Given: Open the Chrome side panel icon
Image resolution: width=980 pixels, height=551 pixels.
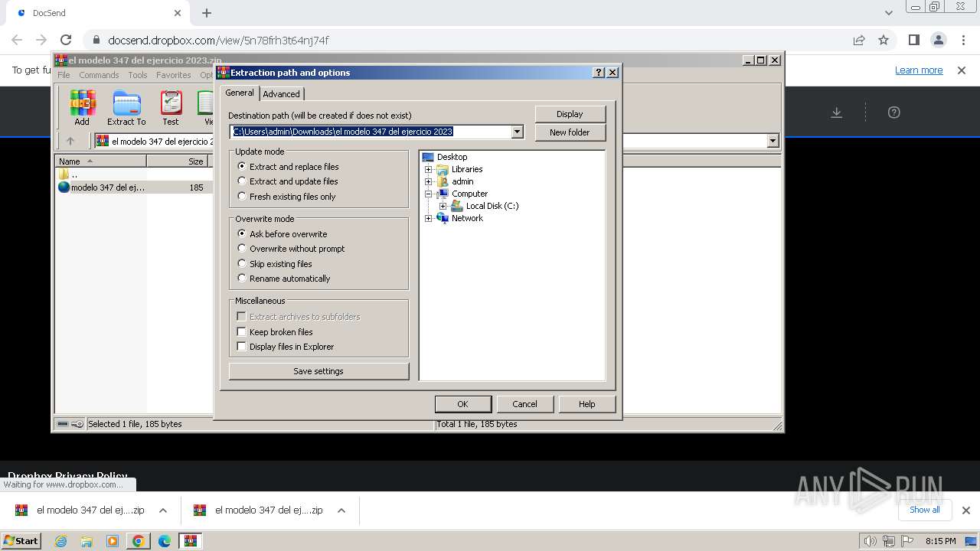Looking at the screenshot, I should [913, 40].
